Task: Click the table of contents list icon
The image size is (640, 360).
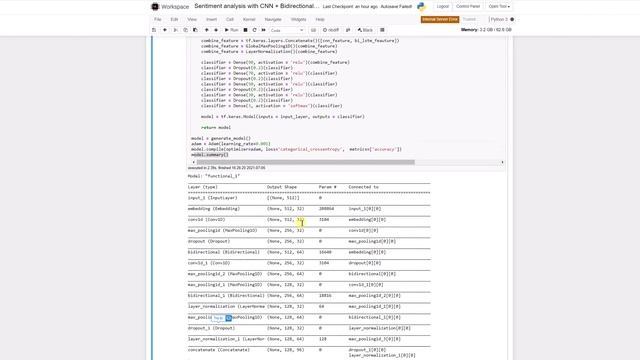Action: point(382,30)
